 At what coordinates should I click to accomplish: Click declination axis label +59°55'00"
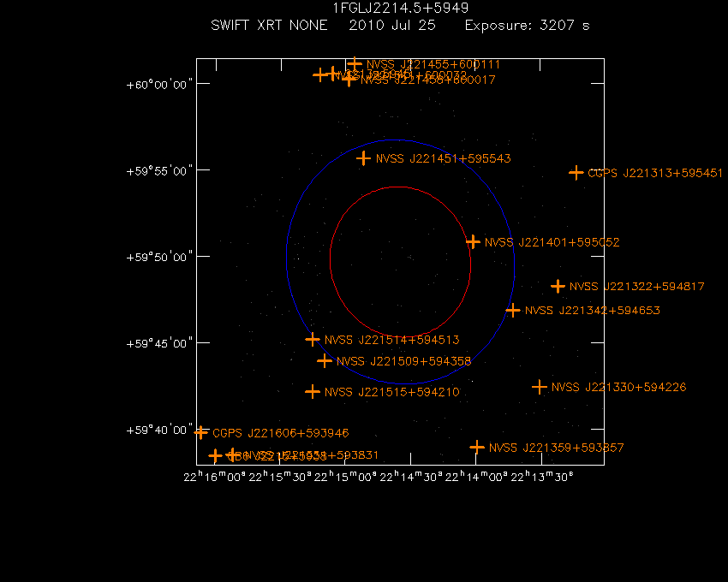[159, 171]
